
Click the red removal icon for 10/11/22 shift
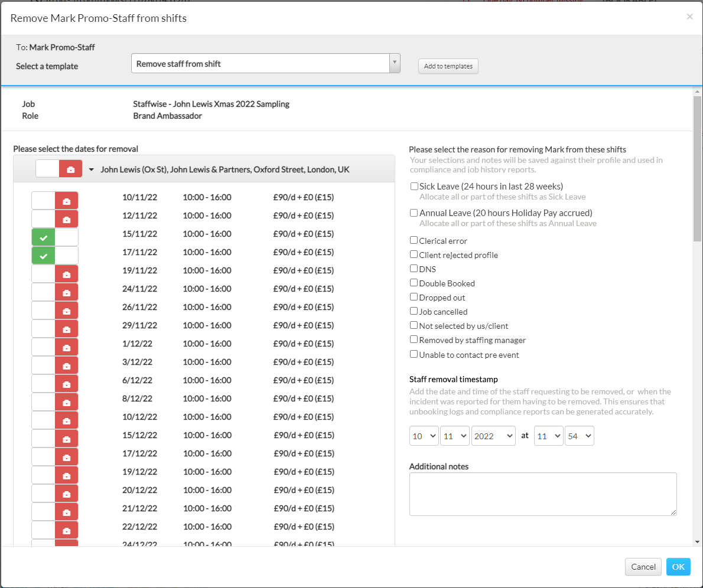point(66,201)
